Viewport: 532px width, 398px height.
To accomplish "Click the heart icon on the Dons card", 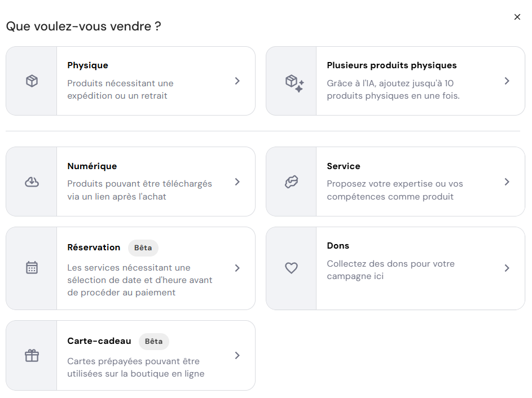I will click(x=291, y=268).
